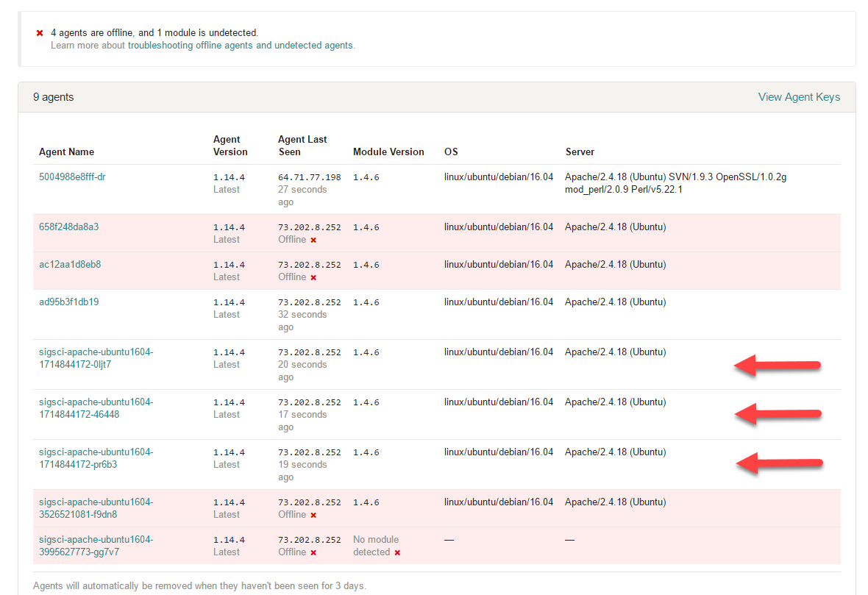The image size is (868, 595).
Task: Open agent sigsci-apache-ubuntu1604-1714844172-0ljt7
Action: pos(96,358)
